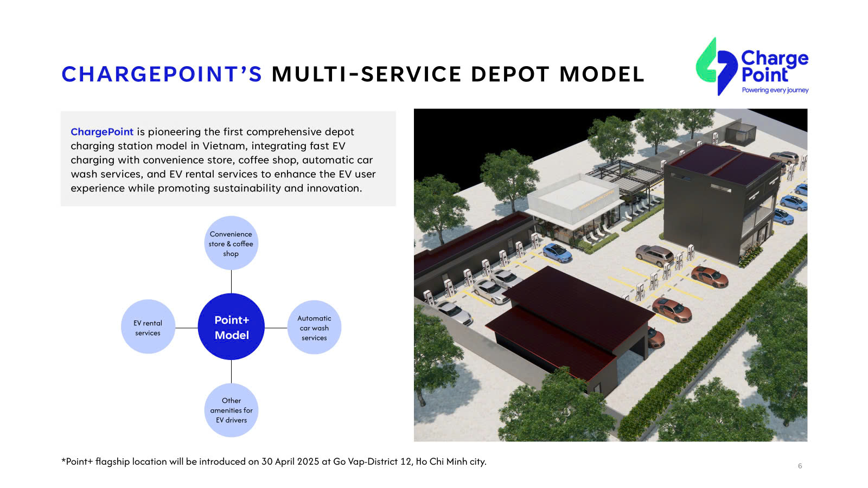This screenshot has height=488, width=868.
Task: Click the description paragraph text box
Action: point(228,159)
